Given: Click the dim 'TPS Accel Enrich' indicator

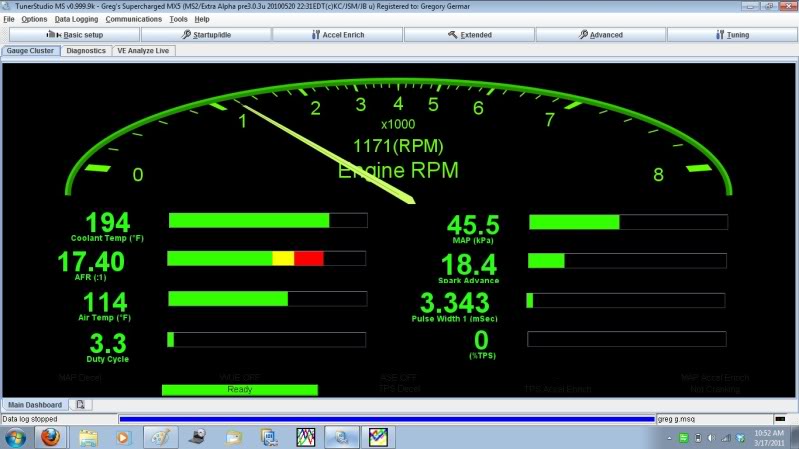Looking at the screenshot, I should (558, 389).
